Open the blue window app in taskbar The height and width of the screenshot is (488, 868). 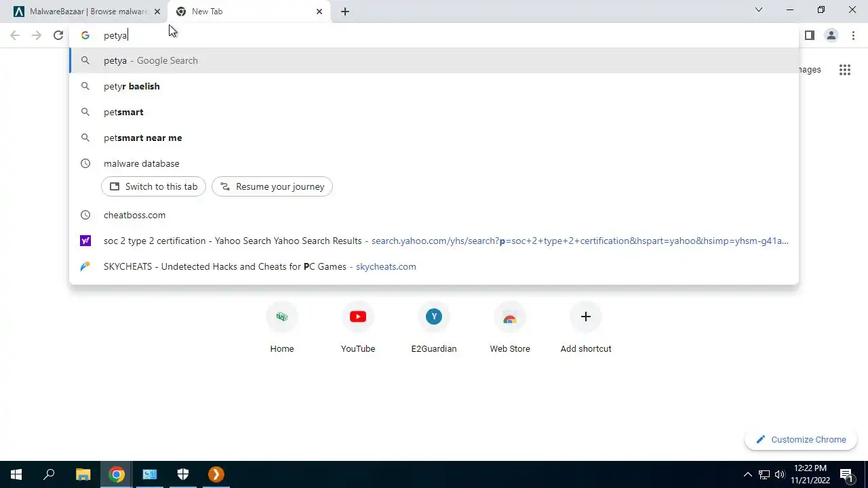(x=150, y=474)
